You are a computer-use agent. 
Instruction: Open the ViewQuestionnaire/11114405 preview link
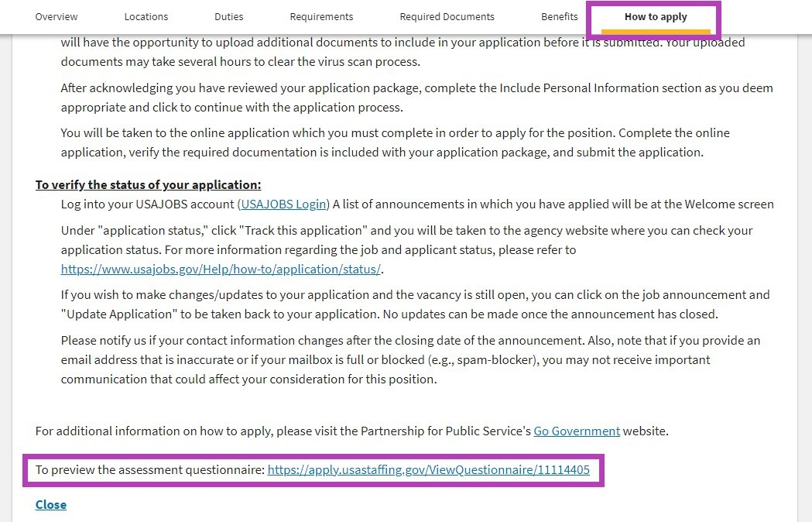click(428, 470)
